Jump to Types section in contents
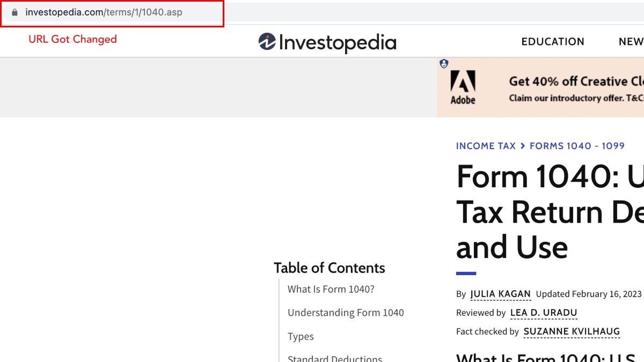The image size is (644, 362). point(301,336)
